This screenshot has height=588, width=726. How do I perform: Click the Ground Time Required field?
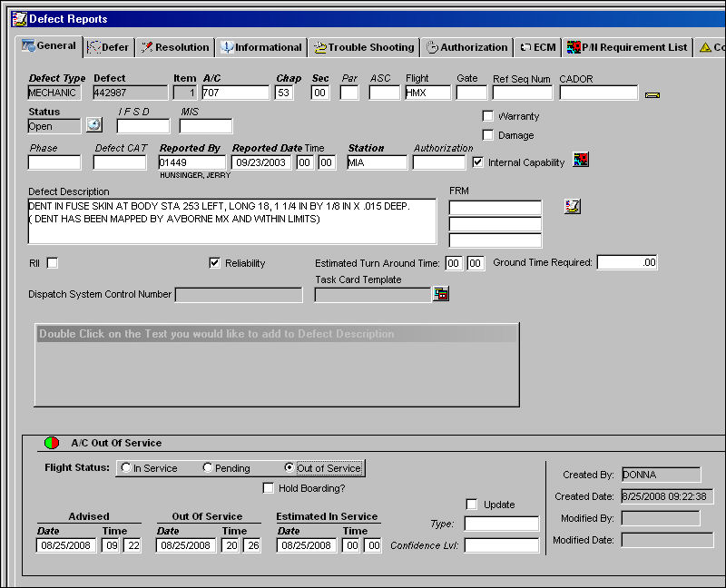[x=627, y=262]
